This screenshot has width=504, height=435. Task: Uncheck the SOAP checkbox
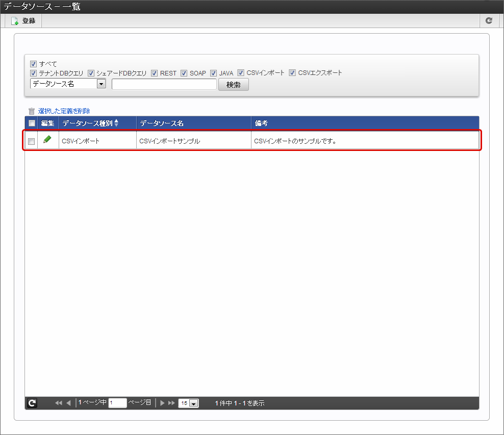184,73
